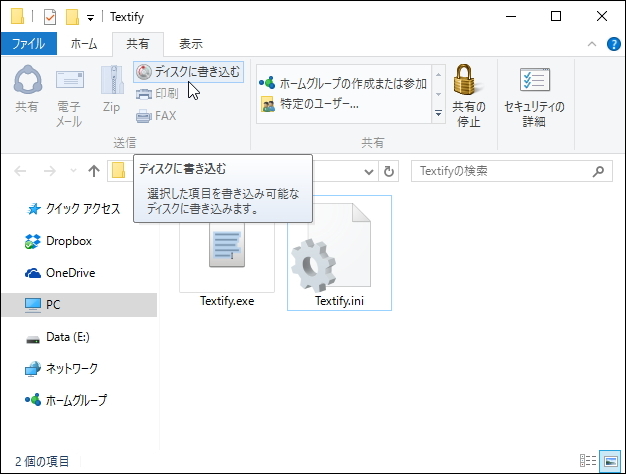Click the email (電子メール) icon
626x474 pixels.
(69, 96)
